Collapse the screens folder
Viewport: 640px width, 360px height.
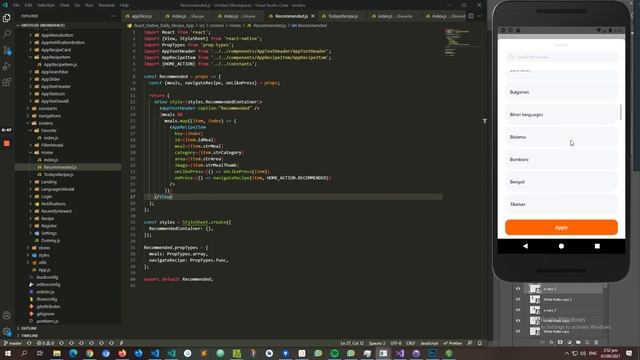[28, 123]
